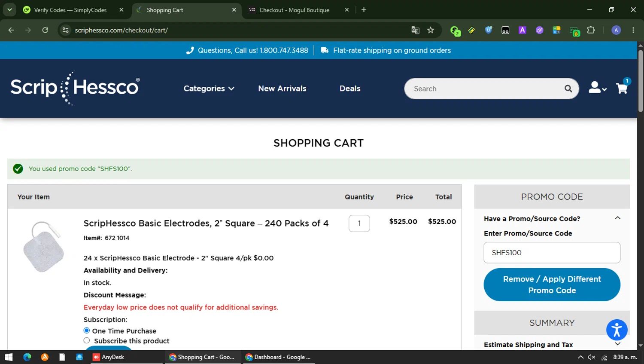
Task: Expand the Categories dropdown menu
Action: coord(209,89)
